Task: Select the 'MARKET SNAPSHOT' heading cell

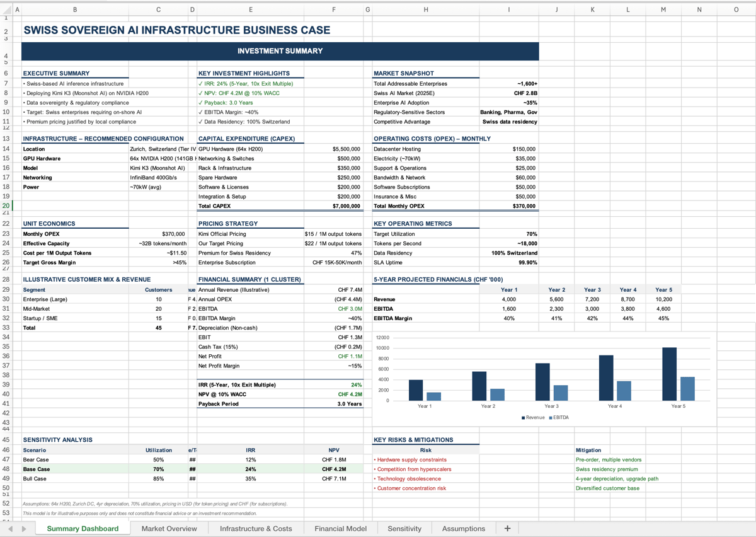Action: 426,73
